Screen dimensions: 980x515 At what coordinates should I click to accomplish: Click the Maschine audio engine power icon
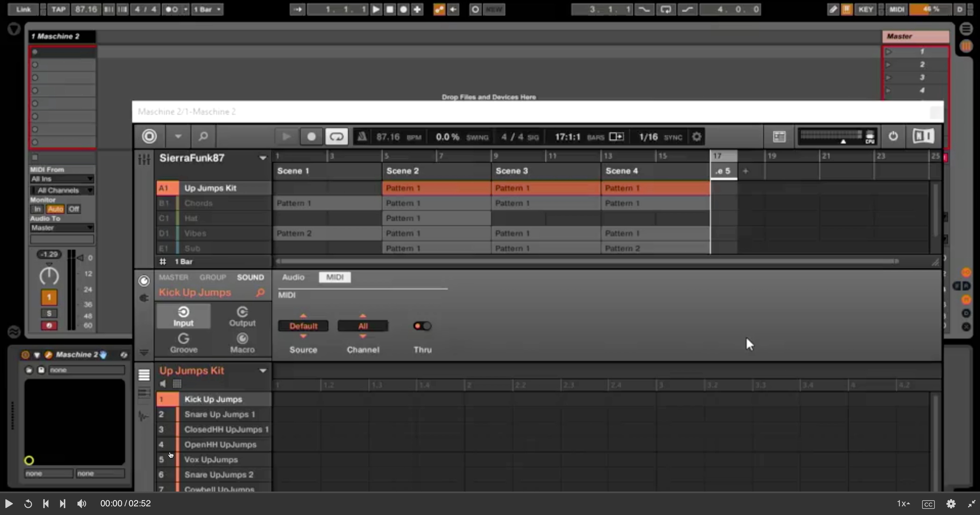click(x=893, y=136)
